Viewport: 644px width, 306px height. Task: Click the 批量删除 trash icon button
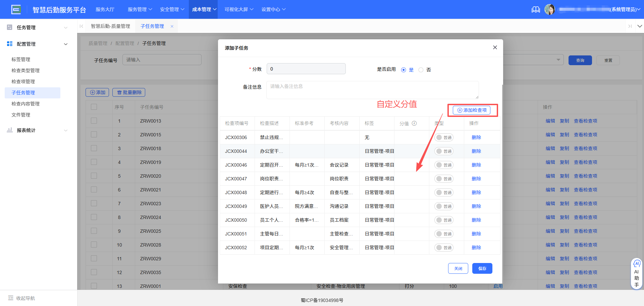(x=120, y=92)
